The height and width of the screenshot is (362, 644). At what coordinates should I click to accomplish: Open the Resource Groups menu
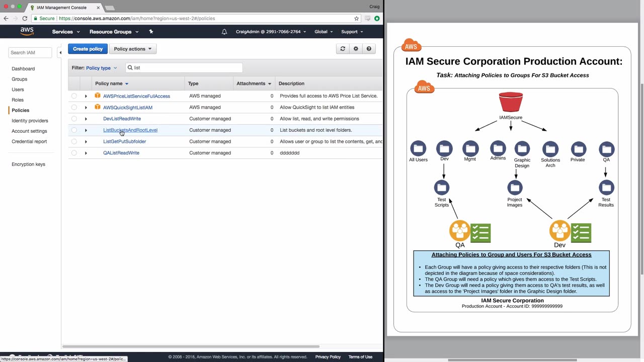pyautogui.click(x=113, y=32)
